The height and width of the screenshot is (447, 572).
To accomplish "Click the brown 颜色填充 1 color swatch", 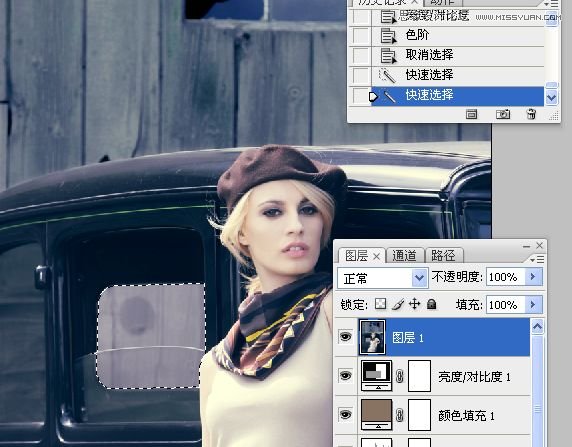I will click(376, 414).
